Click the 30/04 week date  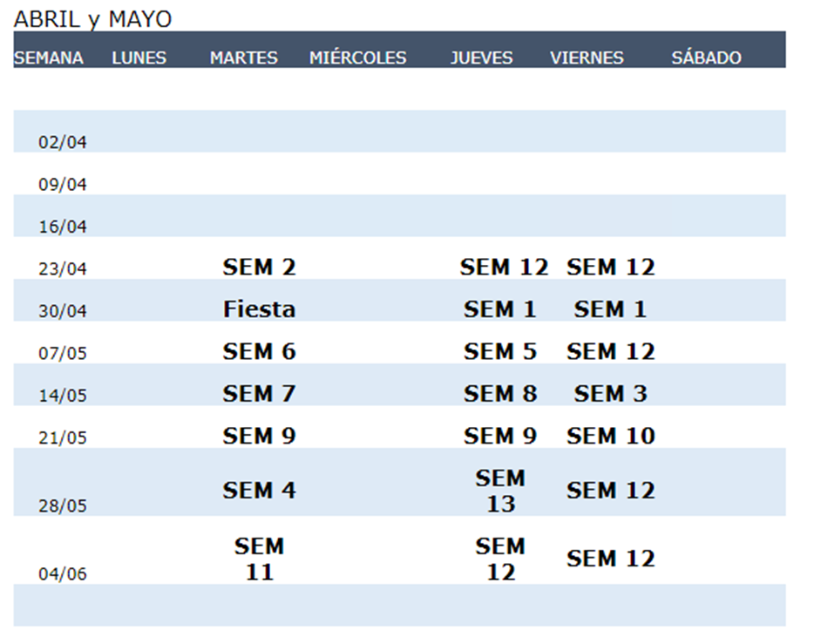click(x=62, y=311)
